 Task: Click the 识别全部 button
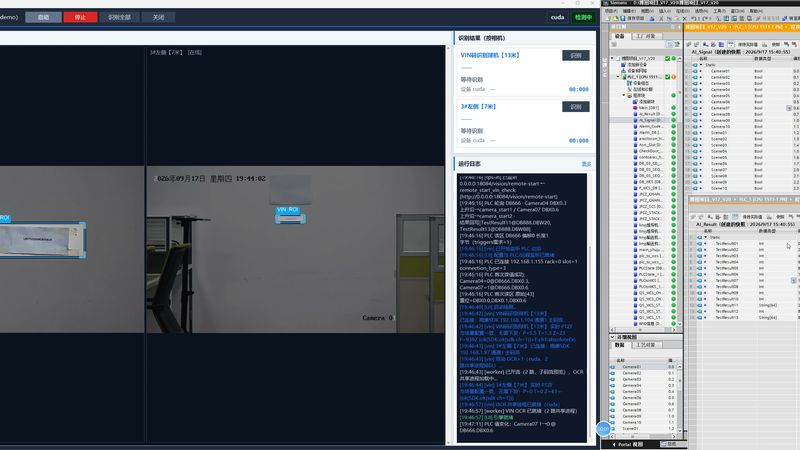click(119, 17)
